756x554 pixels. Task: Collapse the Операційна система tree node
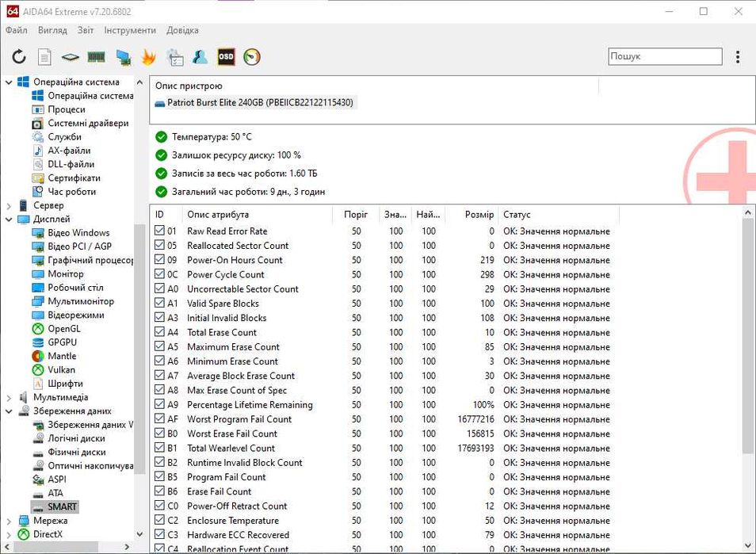point(9,82)
